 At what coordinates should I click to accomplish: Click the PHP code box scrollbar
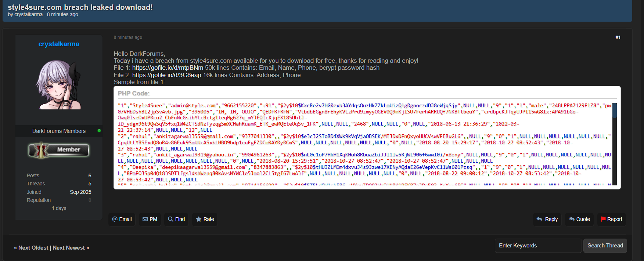(614, 143)
